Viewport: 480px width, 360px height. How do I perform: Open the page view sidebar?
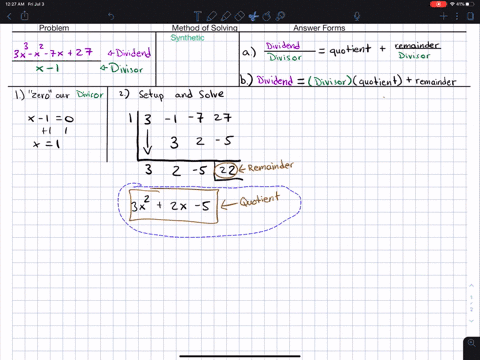[x=470, y=16]
